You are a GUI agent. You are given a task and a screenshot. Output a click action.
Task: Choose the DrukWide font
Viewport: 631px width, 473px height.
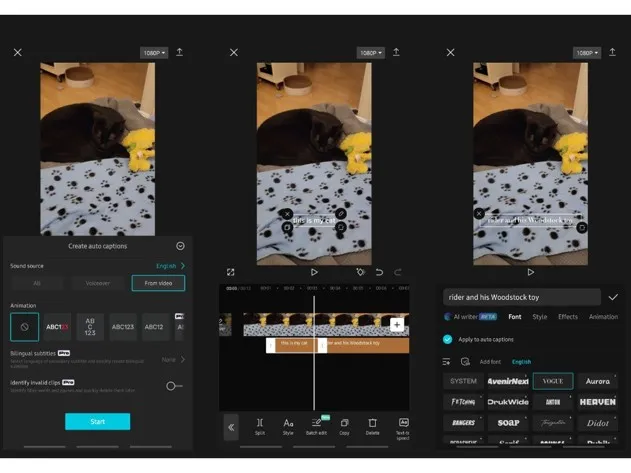(x=508, y=402)
